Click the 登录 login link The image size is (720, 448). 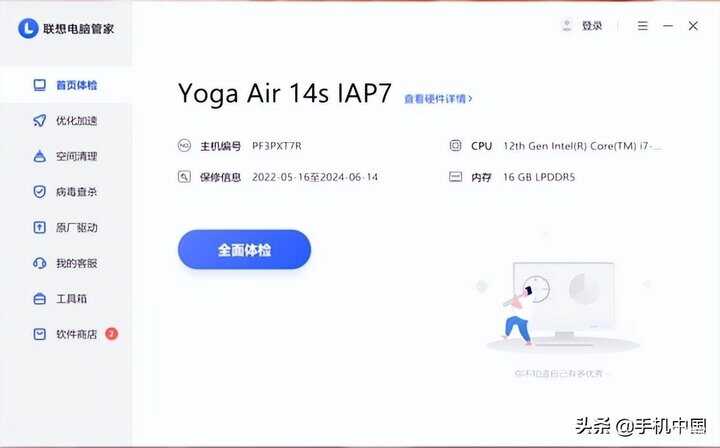pyautogui.click(x=592, y=26)
